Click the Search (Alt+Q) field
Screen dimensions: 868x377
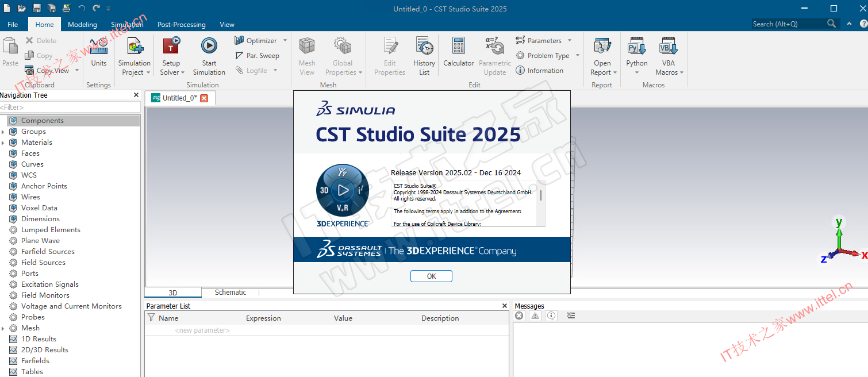(x=794, y=24)
